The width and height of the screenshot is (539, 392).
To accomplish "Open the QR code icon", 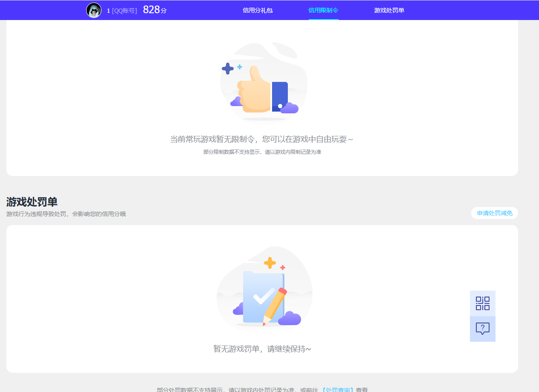I will (483, 303).
